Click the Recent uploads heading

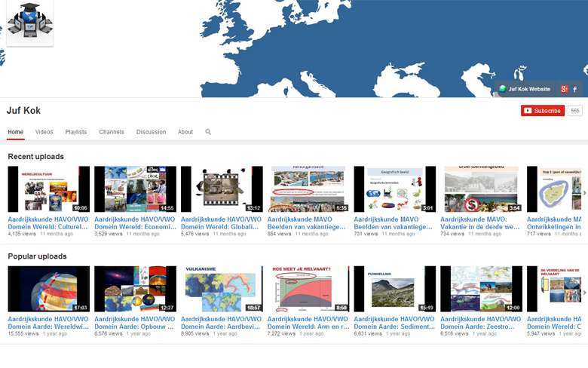click(36, 156)
